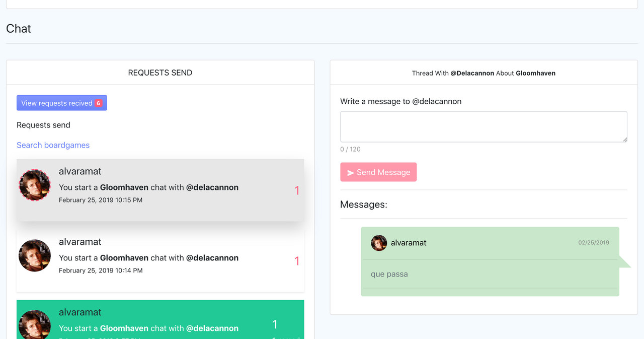The image size is (644, 339).
Task: Click the 'Requests send' label
Action: point(43,125)
